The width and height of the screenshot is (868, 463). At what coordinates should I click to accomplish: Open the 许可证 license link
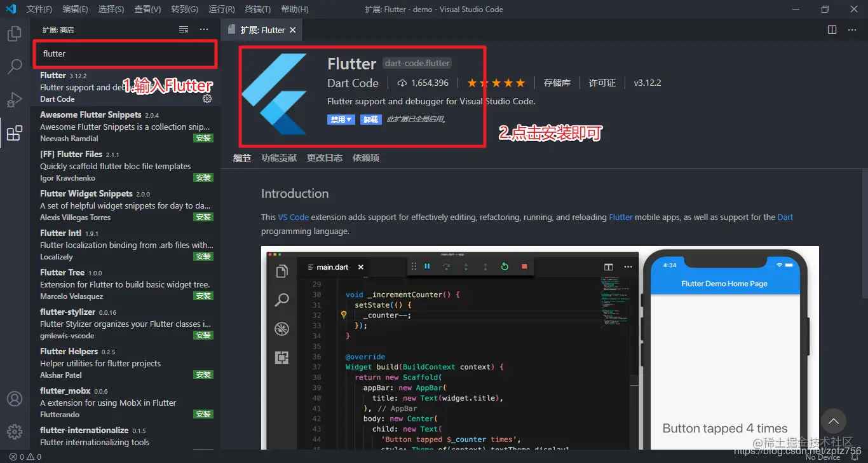click(x=602, y=83)
